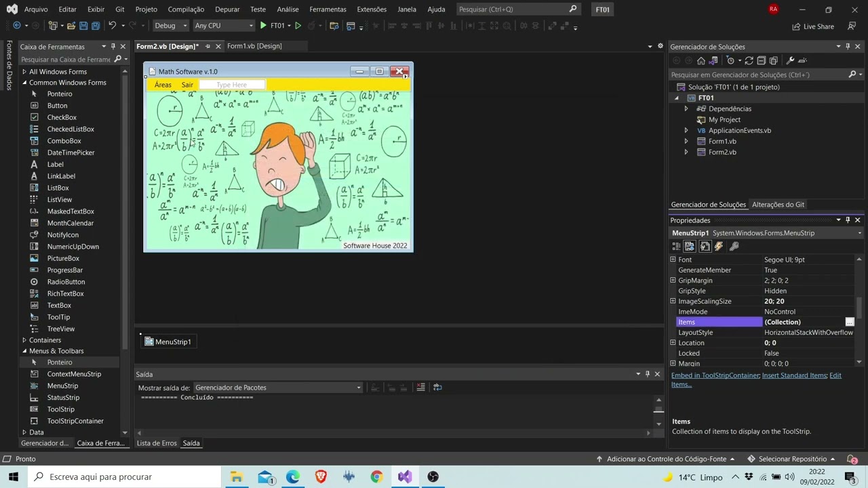868x488 pixels.
Task: Click Sync refresh icon in Solution Explorer
Action: click(749, 60)
